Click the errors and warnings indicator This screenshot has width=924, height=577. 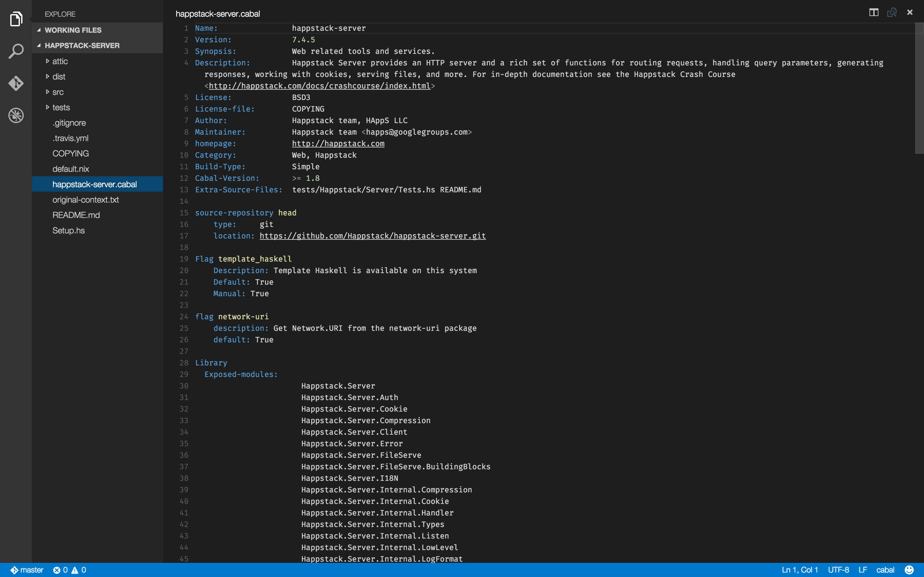click(70, 570)
